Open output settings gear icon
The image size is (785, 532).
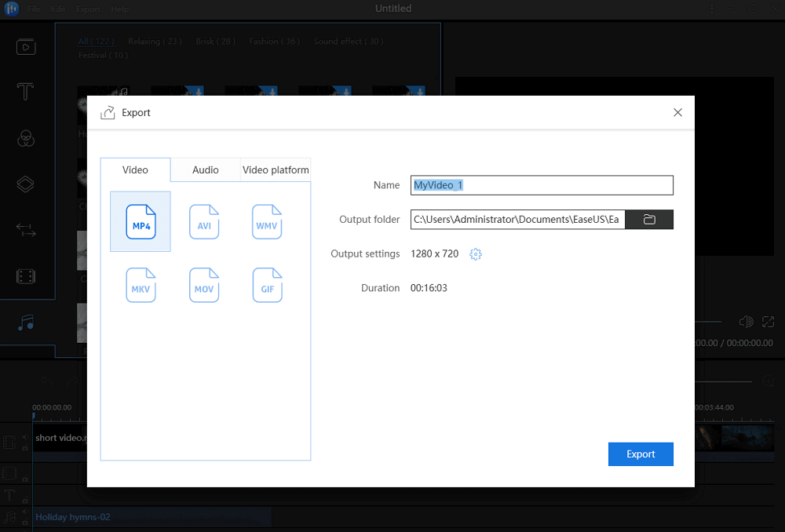click(476, 254)
